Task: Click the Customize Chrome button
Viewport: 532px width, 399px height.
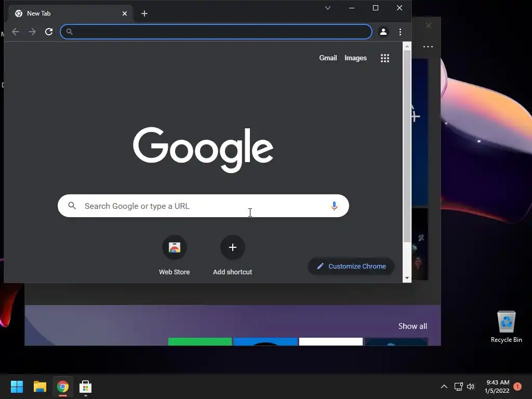Action: [x=351, y=267]
